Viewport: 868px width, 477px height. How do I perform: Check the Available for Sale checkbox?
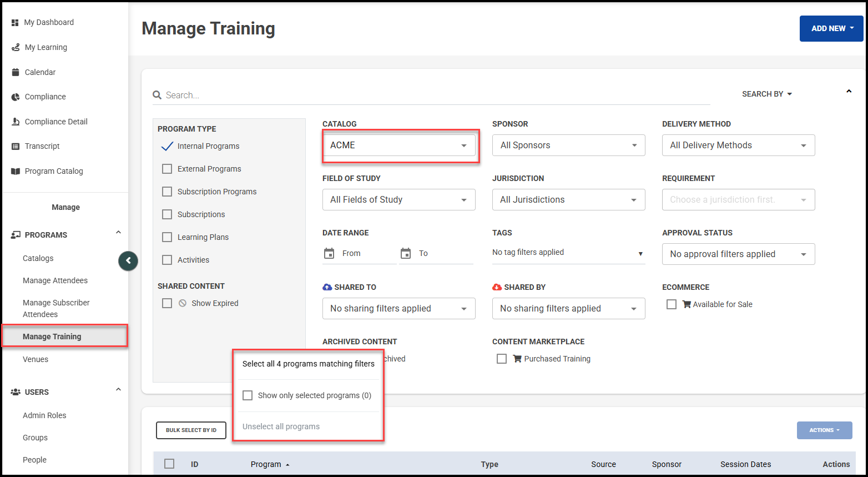point(672,304)
